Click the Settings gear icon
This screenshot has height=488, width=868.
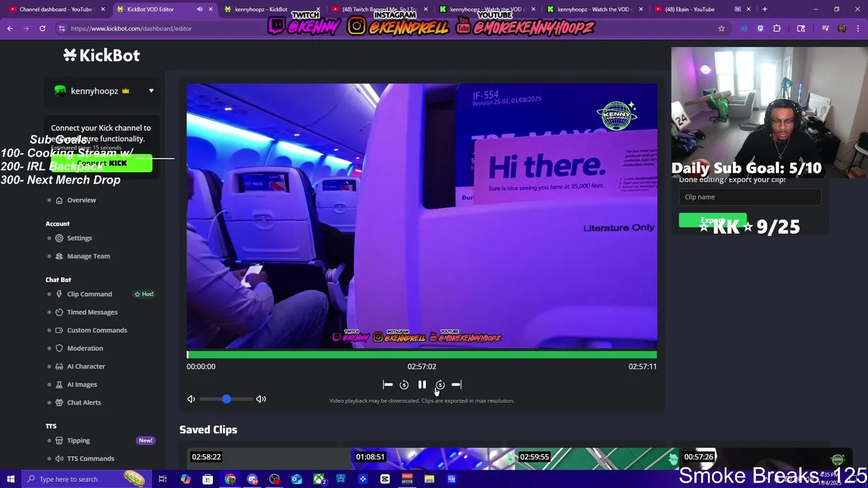59,238
